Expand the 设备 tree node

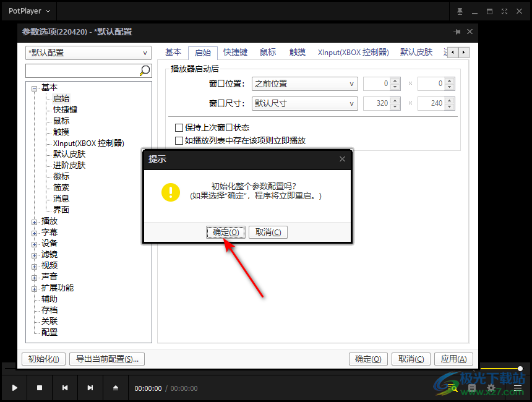point(34,244)
